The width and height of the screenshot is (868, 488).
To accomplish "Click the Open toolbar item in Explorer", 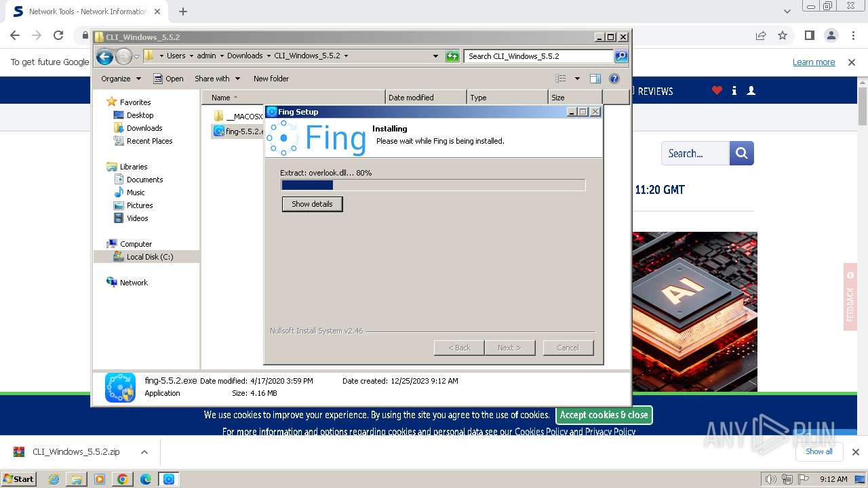I will (x=168, y=79).
